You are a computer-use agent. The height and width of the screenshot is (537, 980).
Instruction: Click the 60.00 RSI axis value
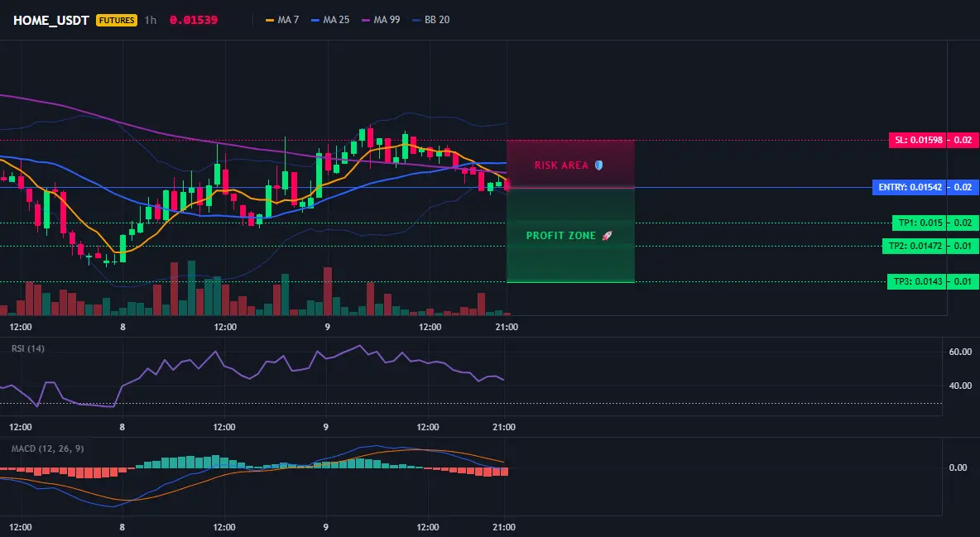tap(961, 352)
